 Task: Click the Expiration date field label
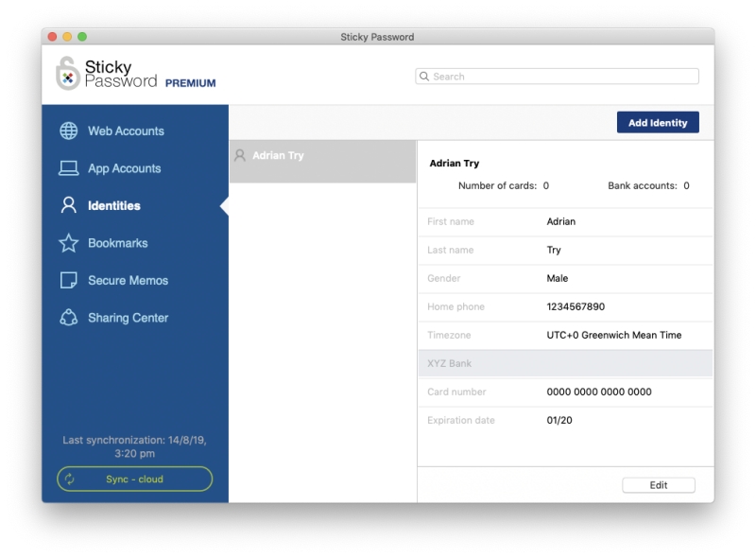point(461,421)
